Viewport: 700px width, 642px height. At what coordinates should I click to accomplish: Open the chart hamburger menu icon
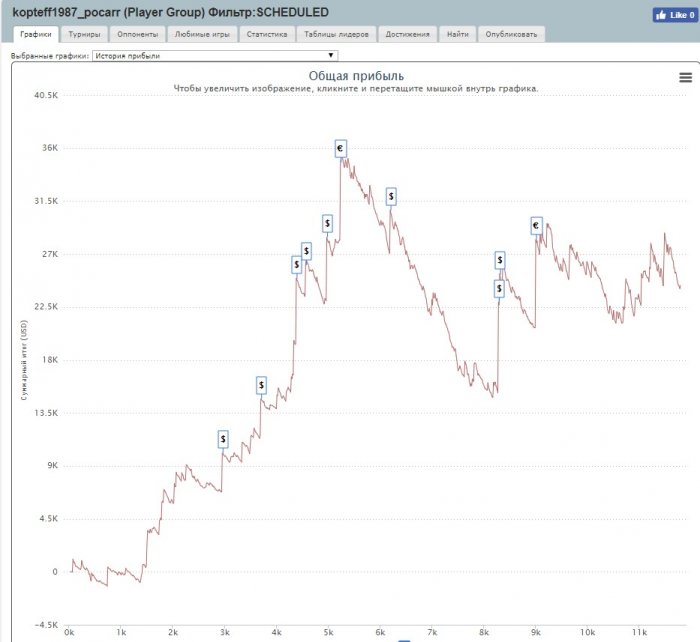(685, 78)
